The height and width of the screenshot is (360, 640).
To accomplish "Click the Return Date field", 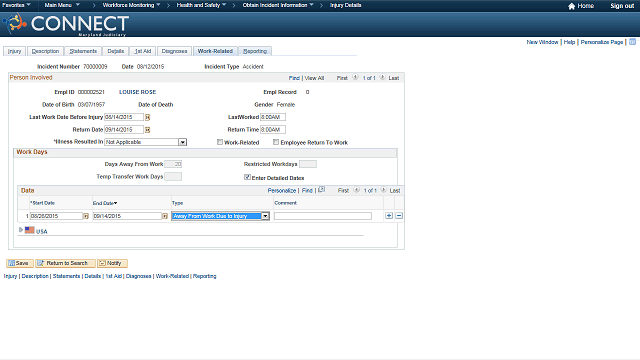I will 124,129.
